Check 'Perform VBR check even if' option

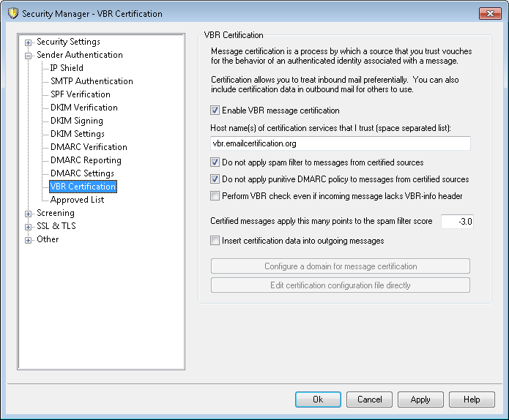point(215,196)
